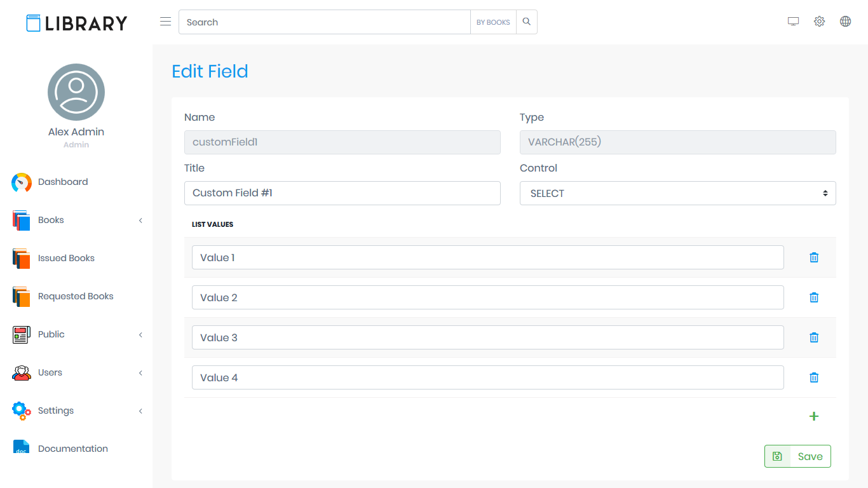Go to Dashboard in the sidebar
Viewport: 868px width, 488px height.
click(63, 182)
